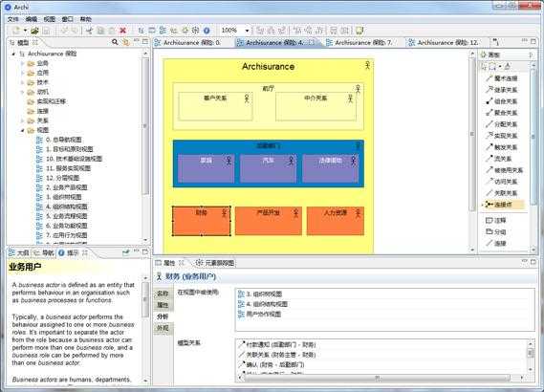Expand the 动机 folder

[22, 92]
